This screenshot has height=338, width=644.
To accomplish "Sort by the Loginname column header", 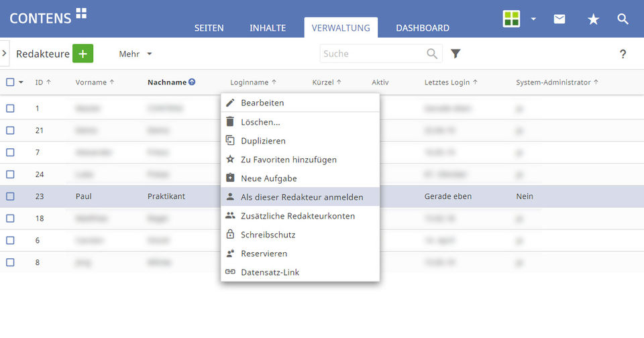I will pyautogui.click(x=253, y=82).
